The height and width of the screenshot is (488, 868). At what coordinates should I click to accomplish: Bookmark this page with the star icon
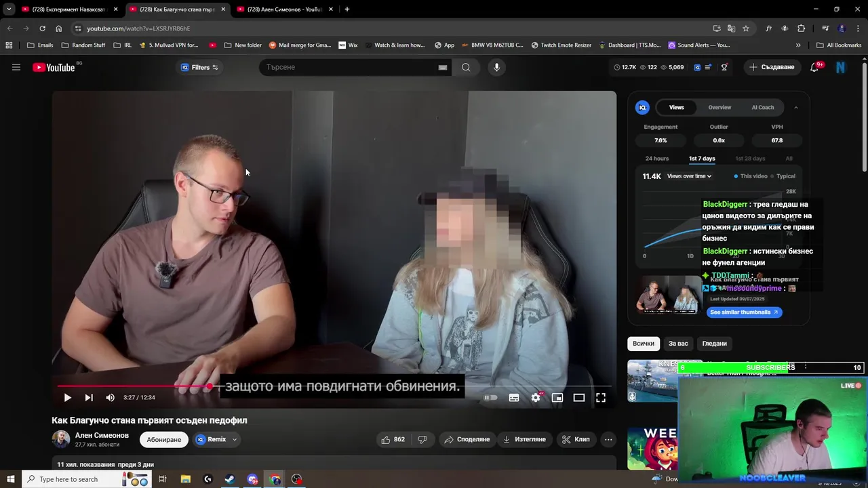point(746,28)
